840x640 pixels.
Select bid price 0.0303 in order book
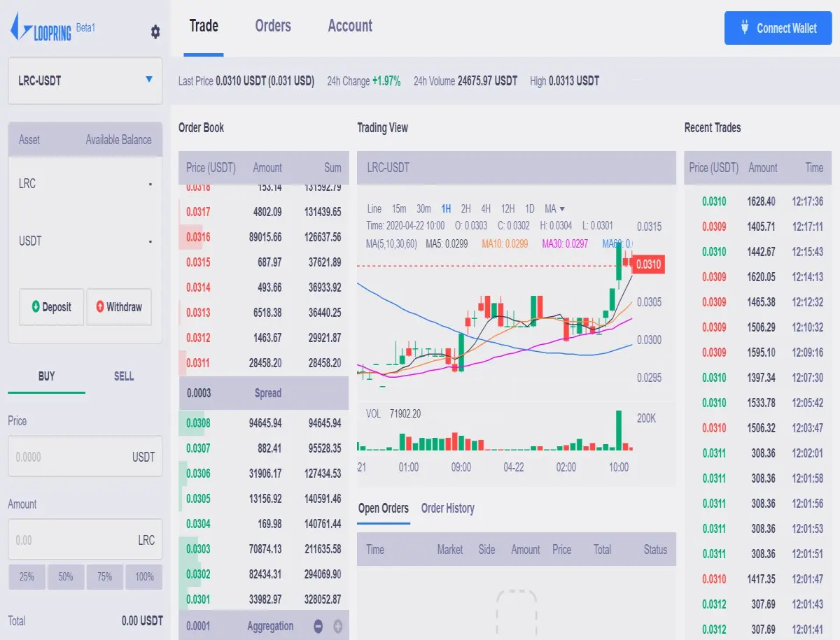[198, 549]
